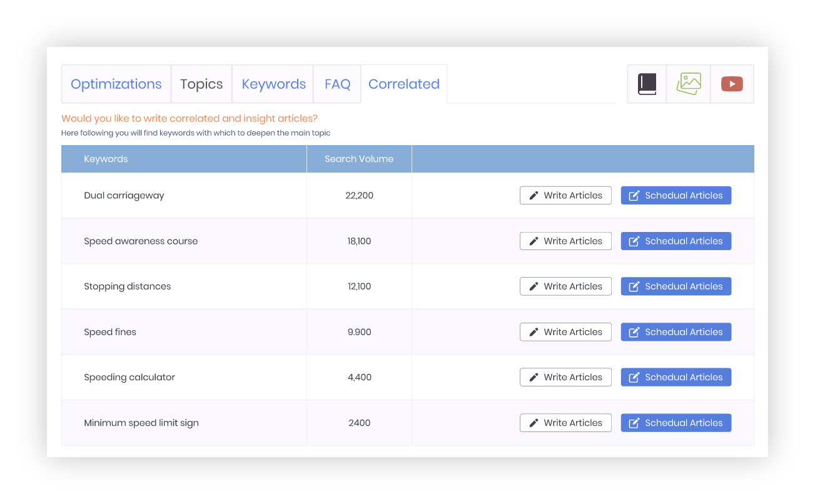Open the book resources icon
The image size is (815, 504).
tap(646, 84)
